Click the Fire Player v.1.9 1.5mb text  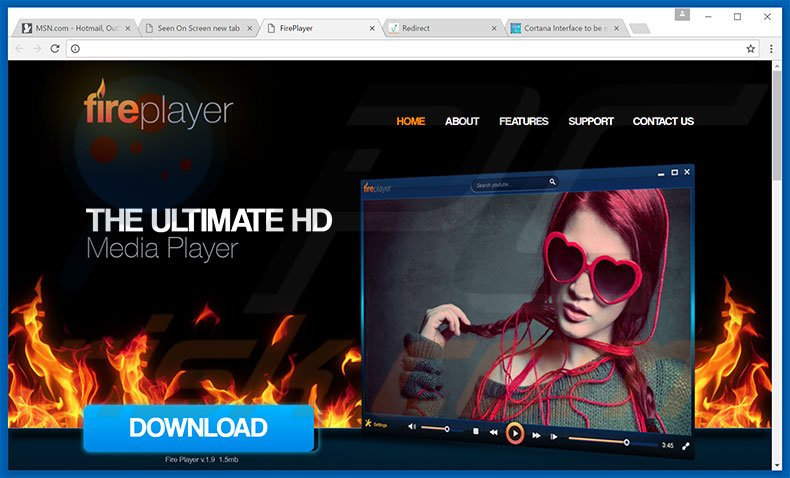click(202, 459)
